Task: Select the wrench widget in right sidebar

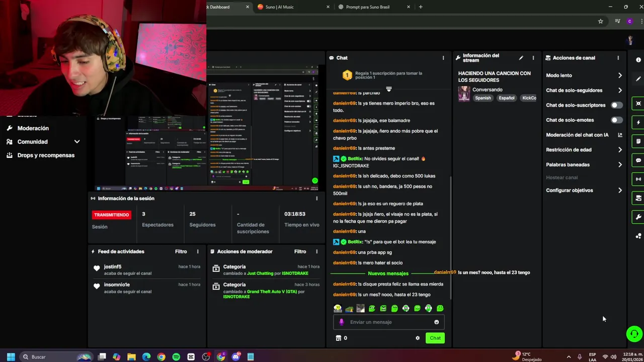Action: tap(638, 217)
